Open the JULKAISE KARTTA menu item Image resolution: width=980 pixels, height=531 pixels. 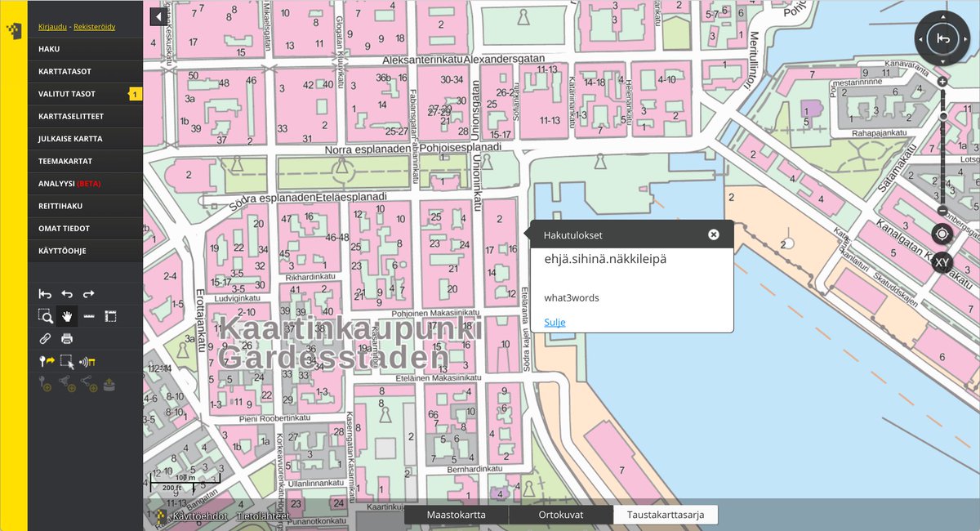85,139
